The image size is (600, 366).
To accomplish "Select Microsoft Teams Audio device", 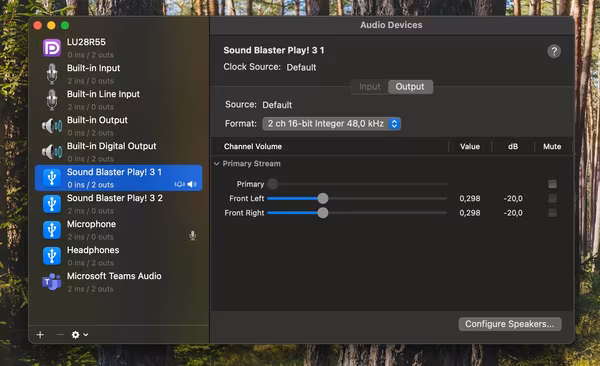I will [x=119, y=282].
